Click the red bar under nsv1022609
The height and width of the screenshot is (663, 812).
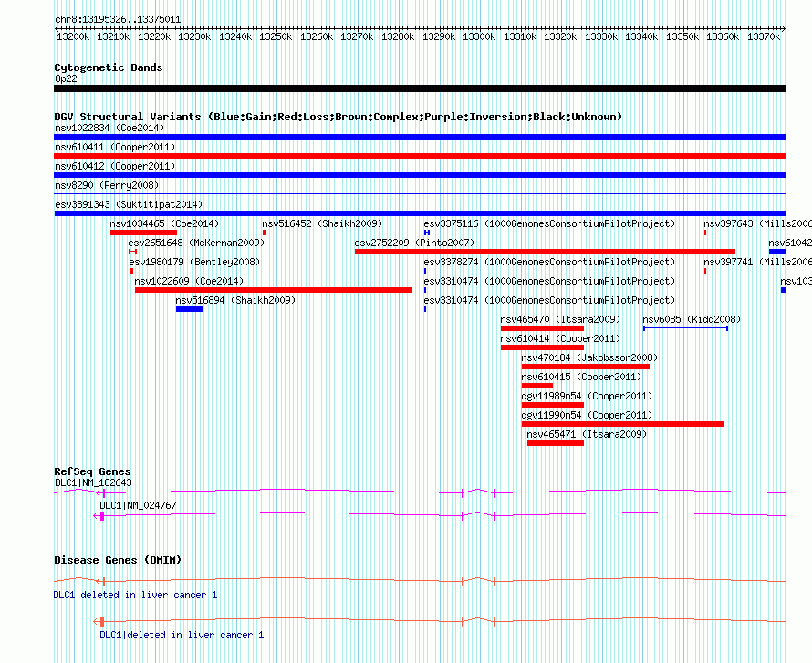point(274,290)
